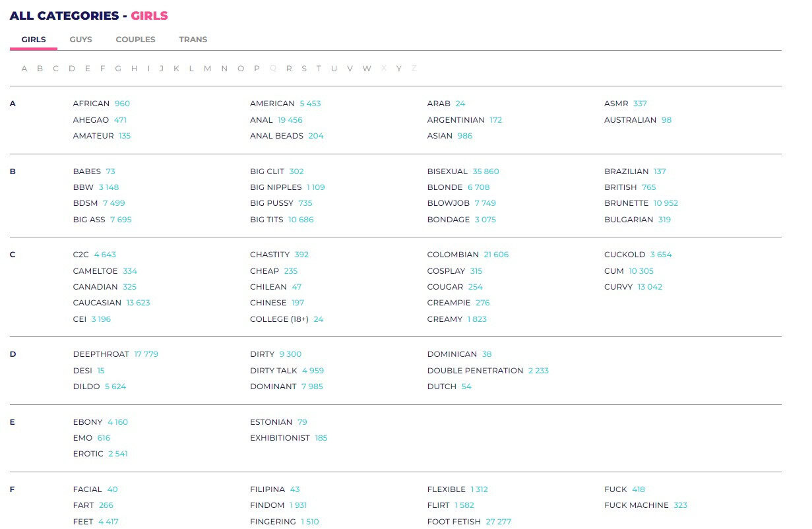Choose letter W in the alphabet index
Screen dimensions: 812x529
tap(367, 69)
